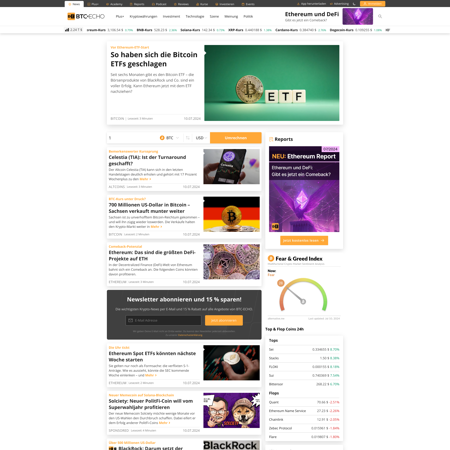
Task: Click the Quant row in Flops list
Action: 304,402
